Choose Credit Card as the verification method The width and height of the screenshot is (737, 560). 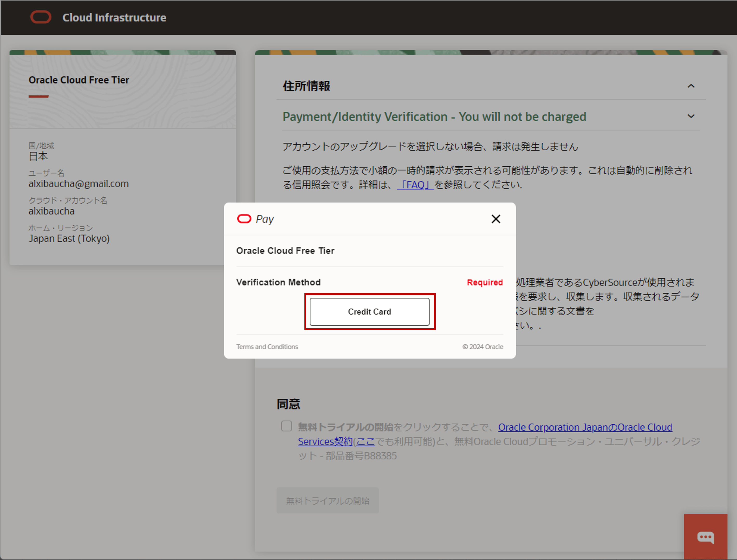(369, 312)
